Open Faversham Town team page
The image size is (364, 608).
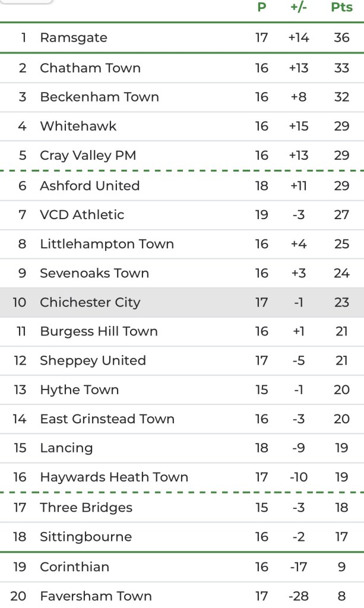point(96,596)
